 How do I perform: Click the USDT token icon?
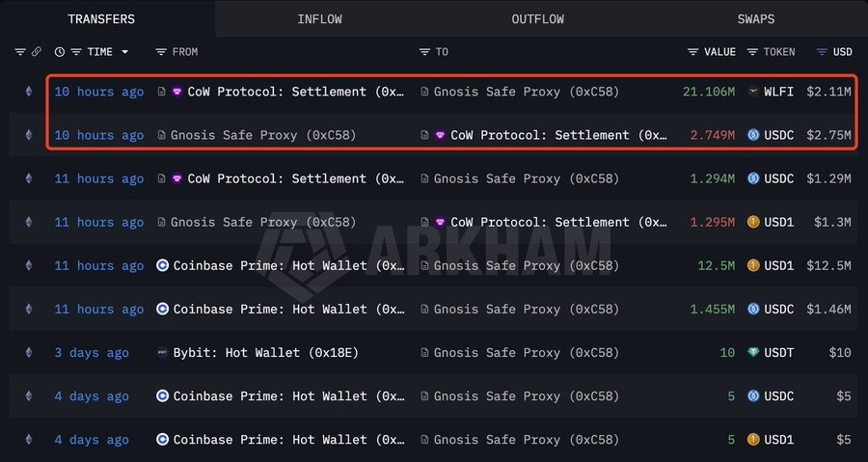coord(753,353)
